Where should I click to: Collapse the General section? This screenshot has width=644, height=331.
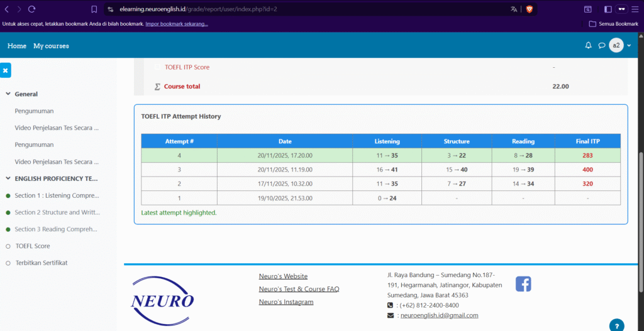(x=8, y=94)
